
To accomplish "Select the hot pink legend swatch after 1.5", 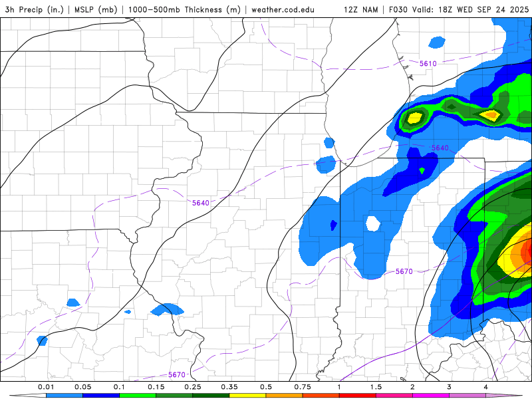I will pyautogui.click(x=394, y=396).
